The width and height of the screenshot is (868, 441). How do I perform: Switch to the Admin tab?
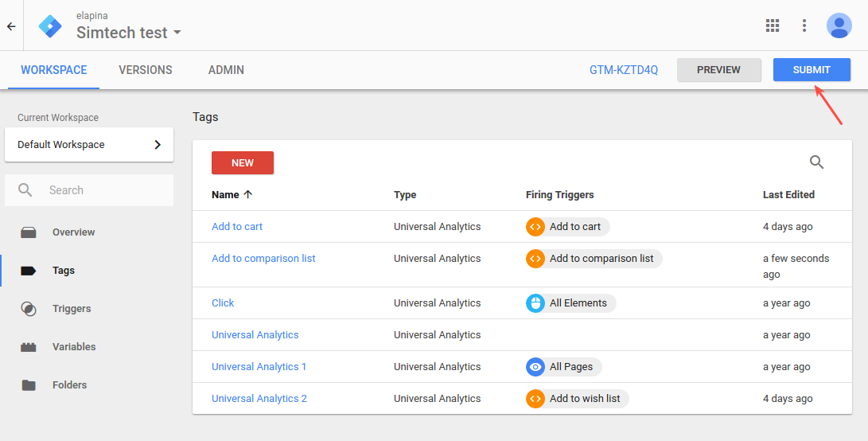pyautogui.click(x=226, y=70)
